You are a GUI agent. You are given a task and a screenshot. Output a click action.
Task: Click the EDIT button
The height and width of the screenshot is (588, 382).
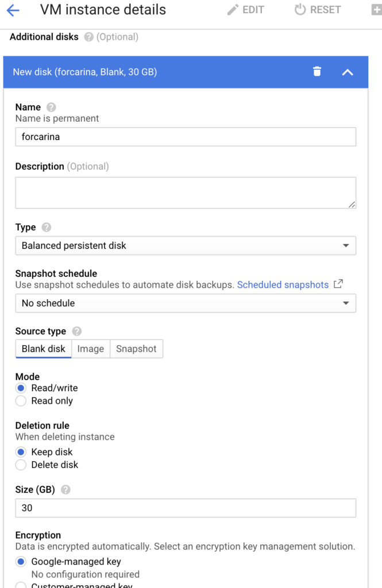tap(246, 10)
